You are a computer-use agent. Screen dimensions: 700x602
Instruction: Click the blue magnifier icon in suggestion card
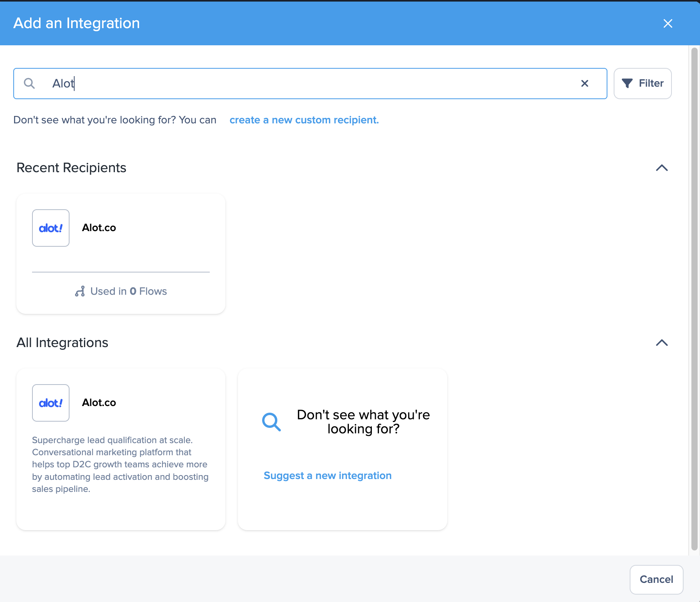271,422
